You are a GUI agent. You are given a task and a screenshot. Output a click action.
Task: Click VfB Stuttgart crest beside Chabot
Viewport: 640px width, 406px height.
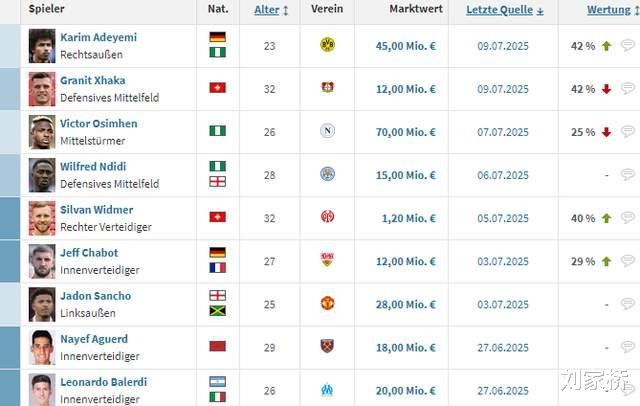[x=327, y=260]
